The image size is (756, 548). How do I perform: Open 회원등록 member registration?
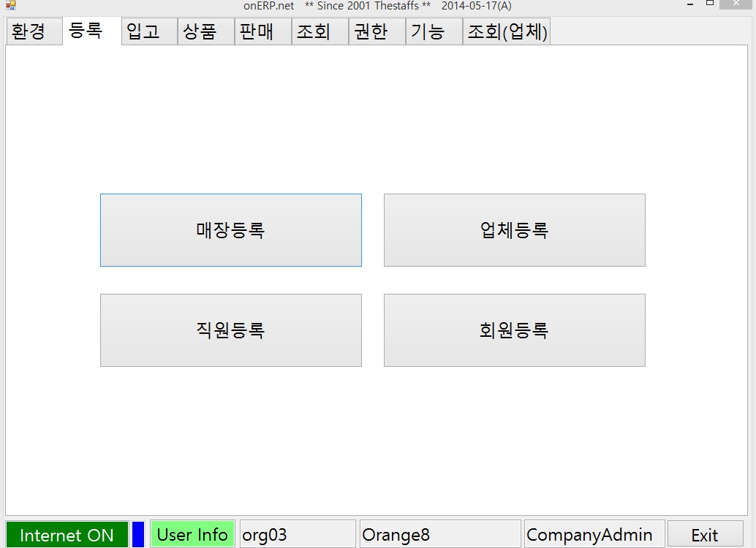pyautogui.click(x=515, y=330)
